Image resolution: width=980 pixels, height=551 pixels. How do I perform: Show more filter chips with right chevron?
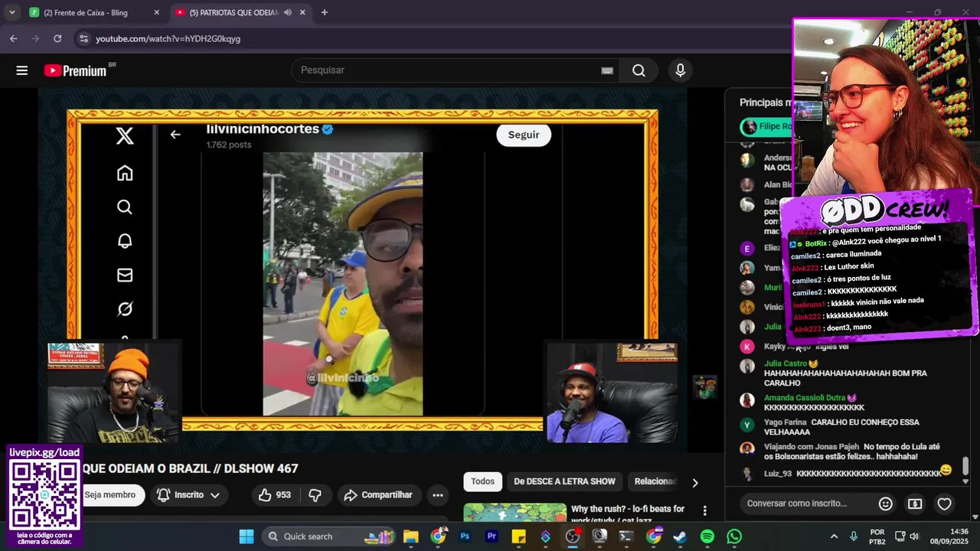pos(694,482)
